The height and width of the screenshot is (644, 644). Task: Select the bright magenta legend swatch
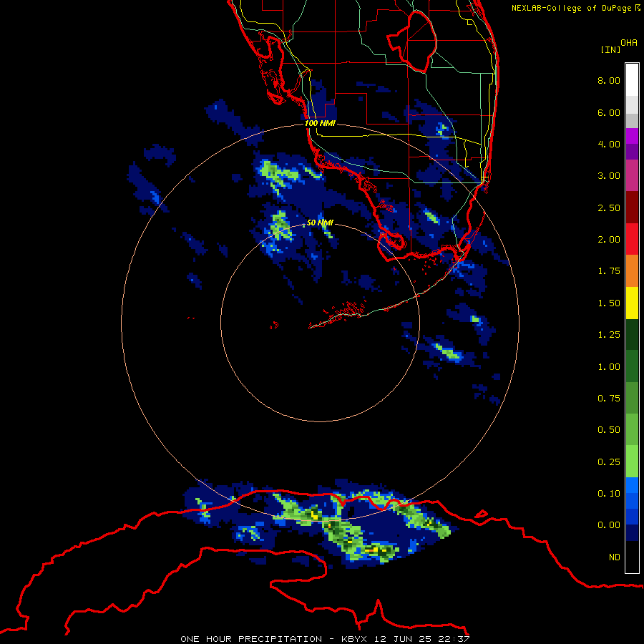pos(632,136)
